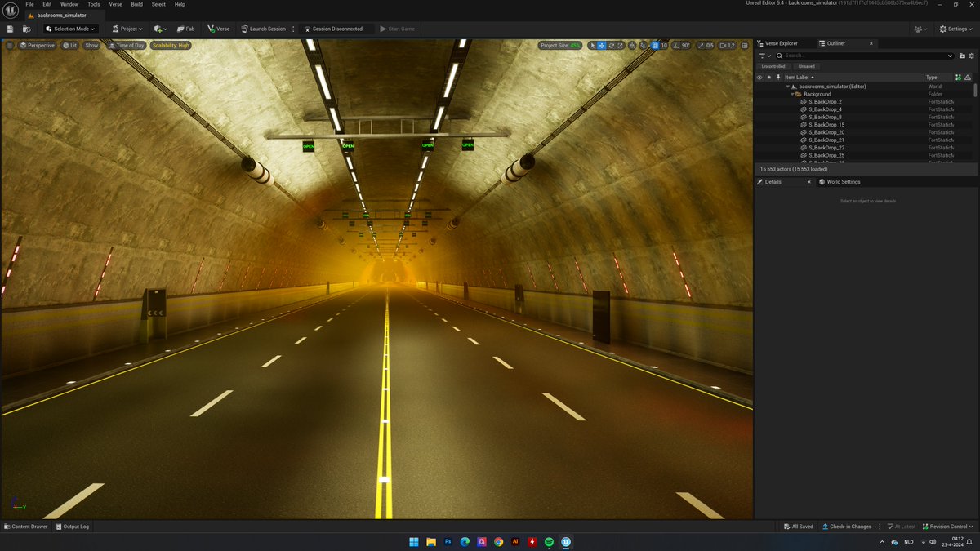Open the viewport hamburger options menu
Image resolution: width=980 pixels, height=551 pixels.
click(10, 45)
